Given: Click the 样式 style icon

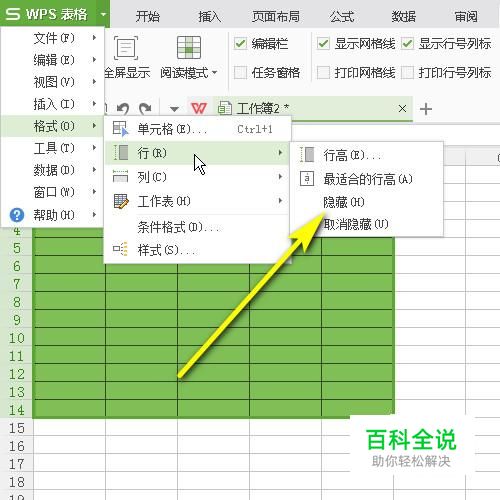Looking at the screenshot, I should (x=120, y=249).
